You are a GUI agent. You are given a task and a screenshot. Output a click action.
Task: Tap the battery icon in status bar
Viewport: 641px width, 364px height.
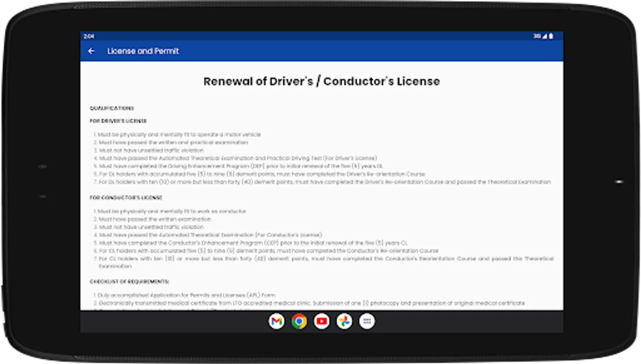click(551, 36)
